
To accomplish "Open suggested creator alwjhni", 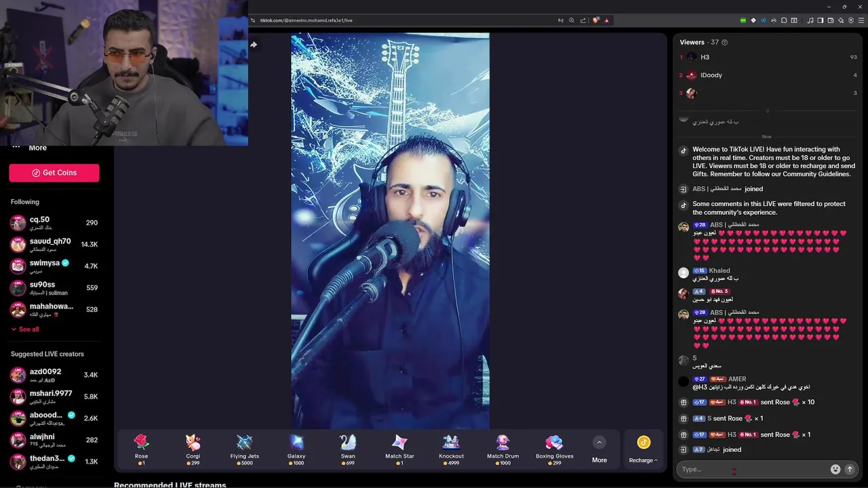I will (54, 440).
